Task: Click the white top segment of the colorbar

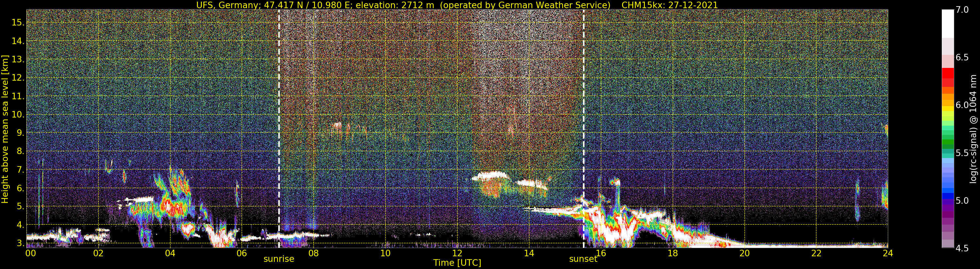Action: [x=948, y=24]
